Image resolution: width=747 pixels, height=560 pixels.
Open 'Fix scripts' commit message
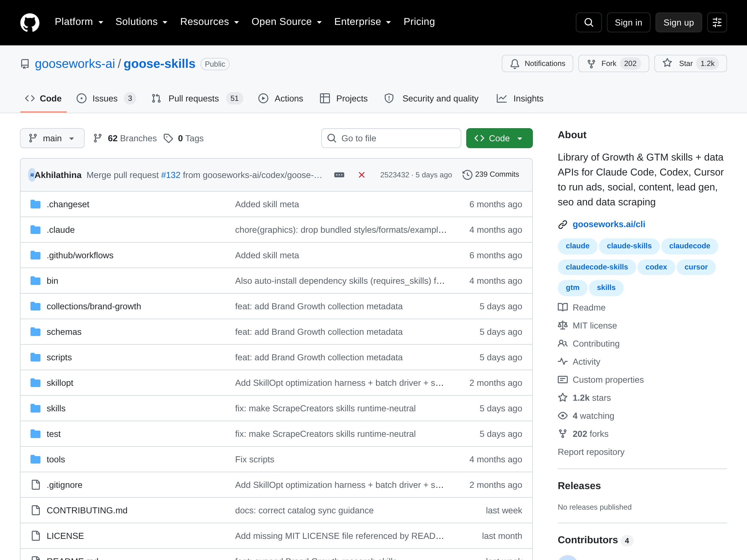coord(255,460)
